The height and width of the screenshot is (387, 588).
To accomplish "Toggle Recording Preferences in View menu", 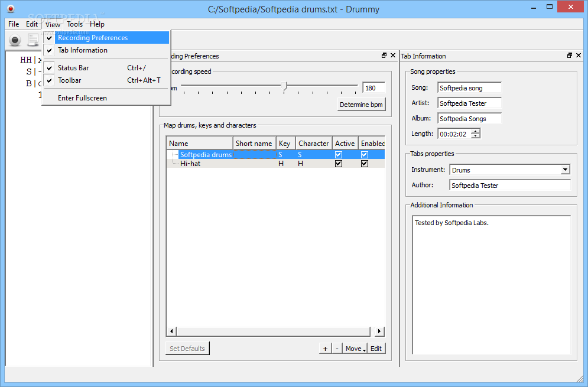I will pyautogui.click(x=106, y=37).
